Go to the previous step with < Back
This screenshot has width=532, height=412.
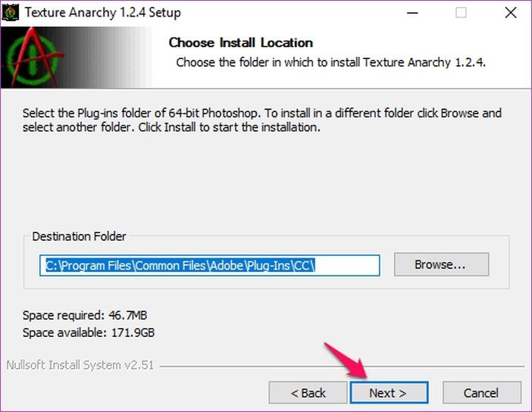point(308,392)
